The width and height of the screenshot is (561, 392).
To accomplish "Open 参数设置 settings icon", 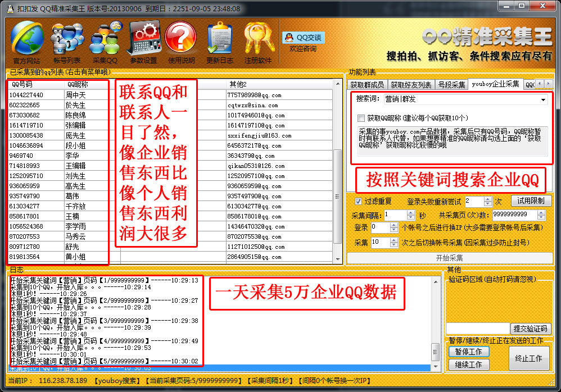I will tap(144, 42).
